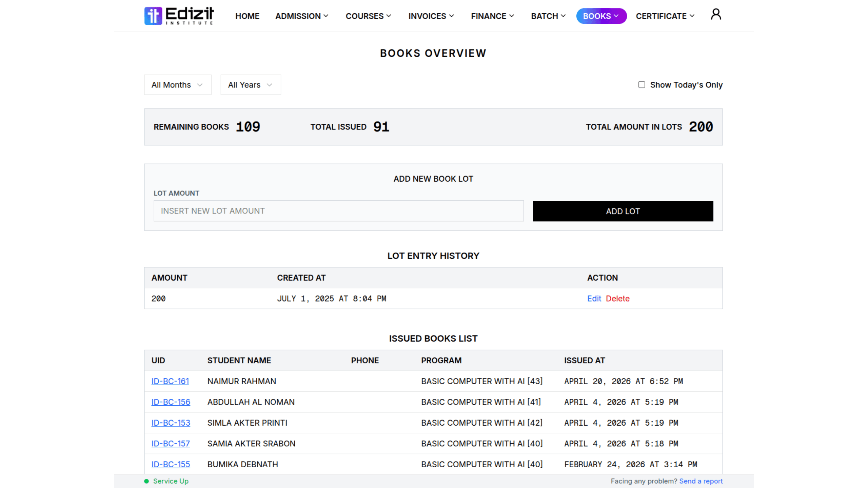Screen dimensions: 868x488
Task: Click the Send a report link
Action: [701, 481]
